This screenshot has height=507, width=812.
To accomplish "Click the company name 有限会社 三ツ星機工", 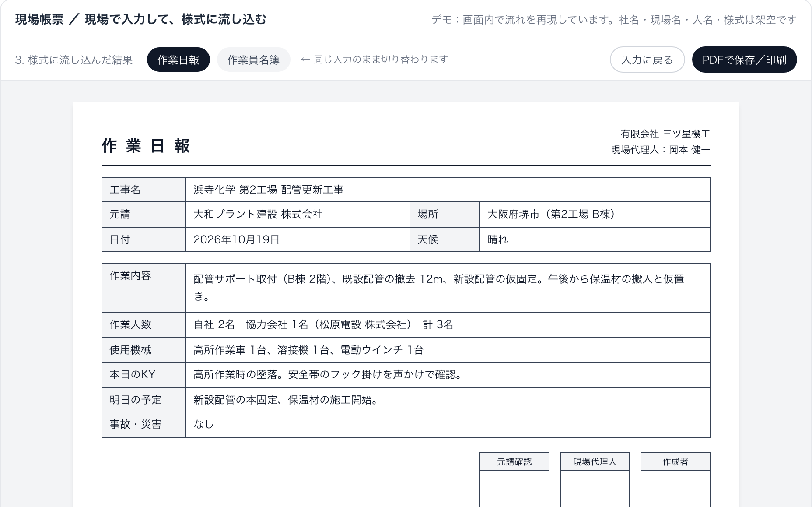I will click(x=665, y=134).
